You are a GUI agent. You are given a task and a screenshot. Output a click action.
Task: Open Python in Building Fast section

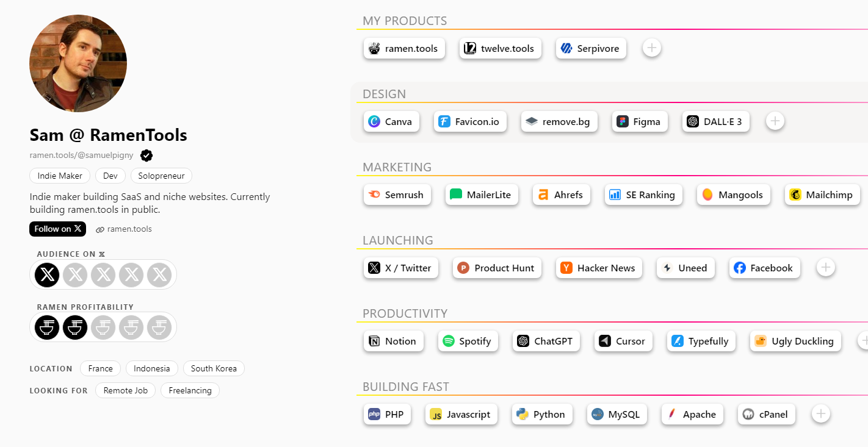(542, 414)
